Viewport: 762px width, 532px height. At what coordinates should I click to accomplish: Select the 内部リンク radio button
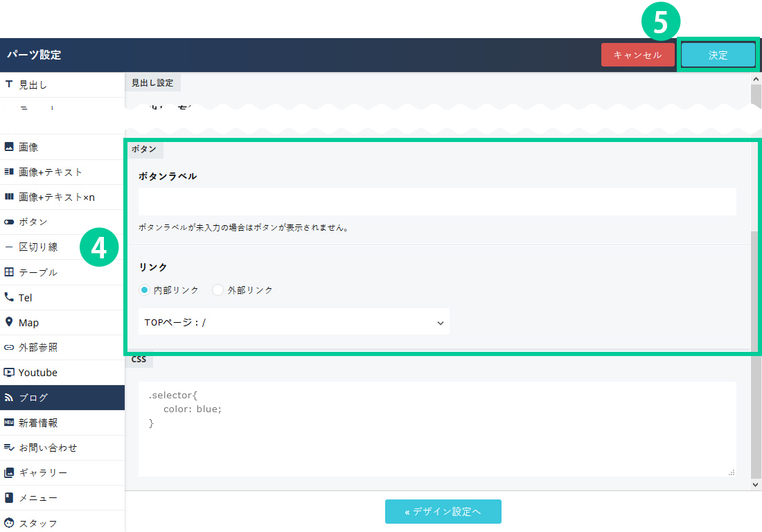pos(145,290)
